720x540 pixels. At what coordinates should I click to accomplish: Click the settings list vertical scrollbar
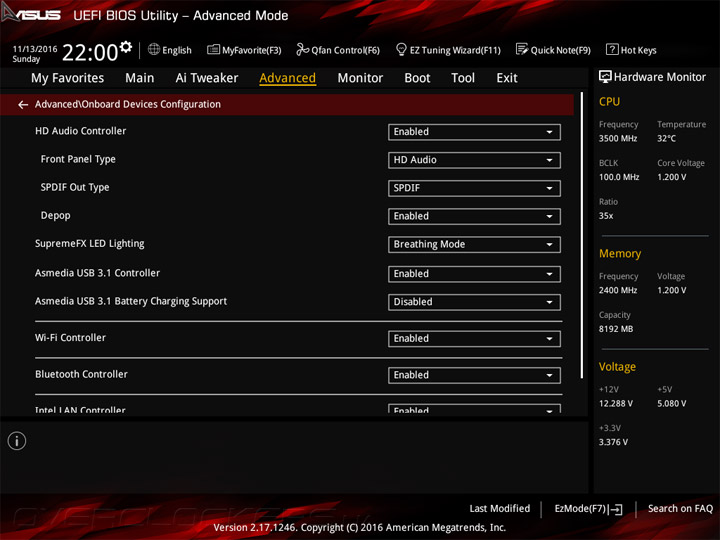pos(582,235)
